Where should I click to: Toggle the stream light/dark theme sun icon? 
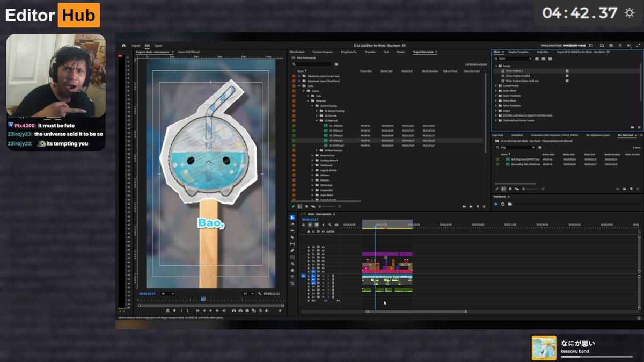tap(628, 12)
